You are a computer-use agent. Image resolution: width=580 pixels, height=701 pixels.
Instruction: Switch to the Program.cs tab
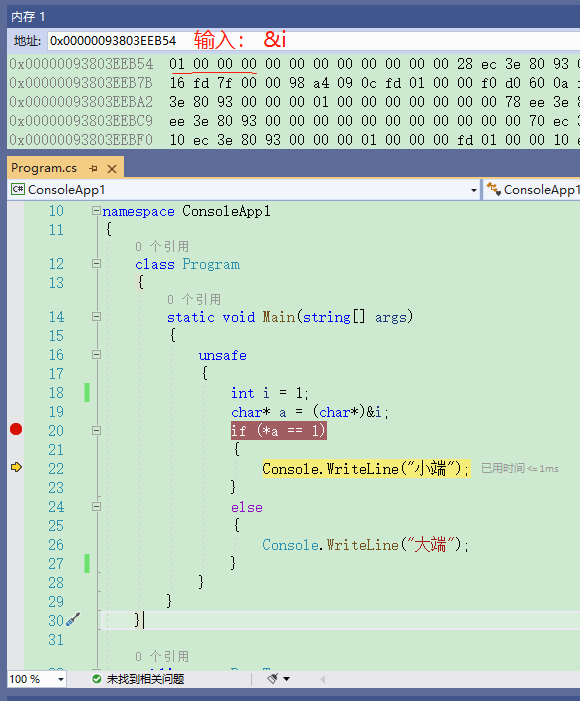(x=44, y=168)
